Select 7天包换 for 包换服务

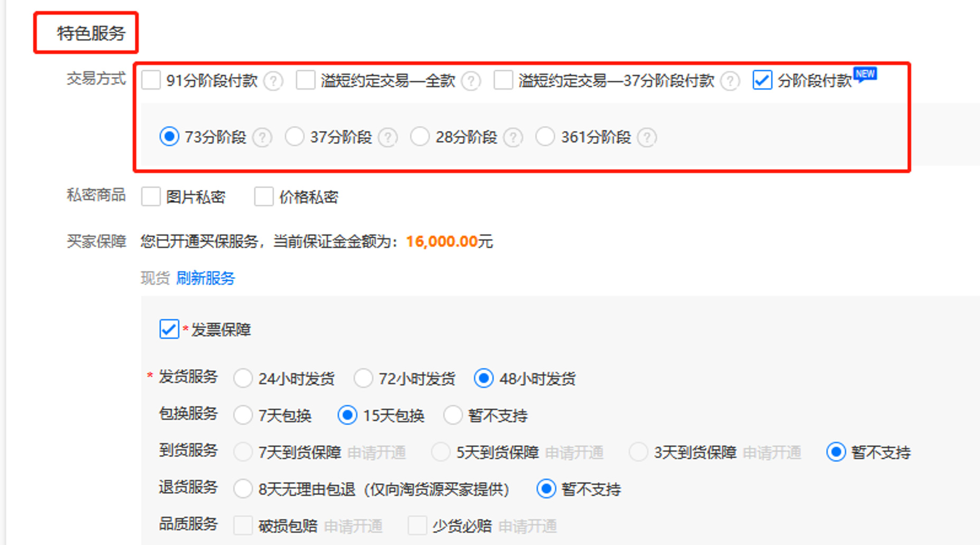243,416
